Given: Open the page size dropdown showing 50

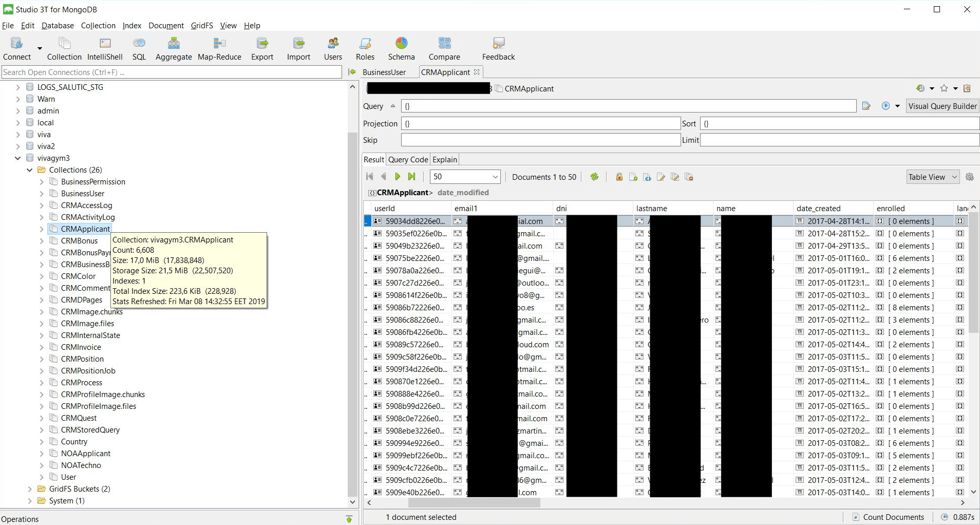Looking at the screenshot, I should tap(465, 177).
